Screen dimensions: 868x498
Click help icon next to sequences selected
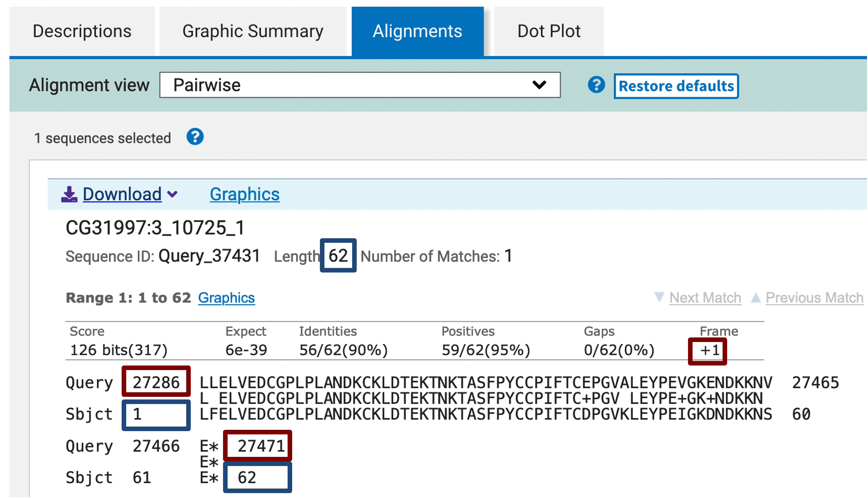tap(195, 137)
